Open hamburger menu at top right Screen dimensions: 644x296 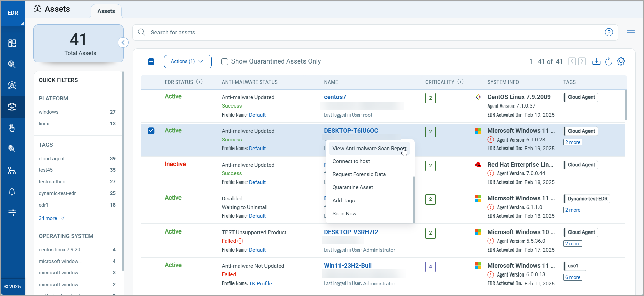pos(631,33)
